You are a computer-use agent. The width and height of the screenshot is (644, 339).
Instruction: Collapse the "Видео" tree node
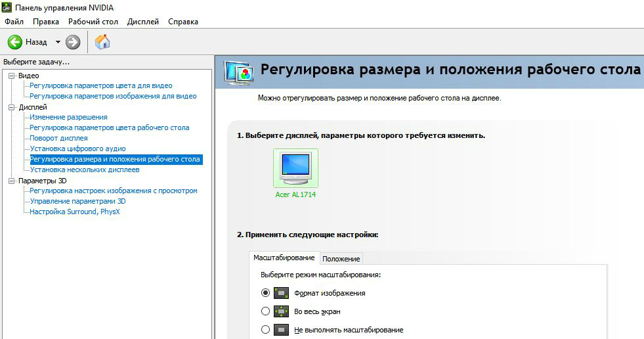[12, 76]
